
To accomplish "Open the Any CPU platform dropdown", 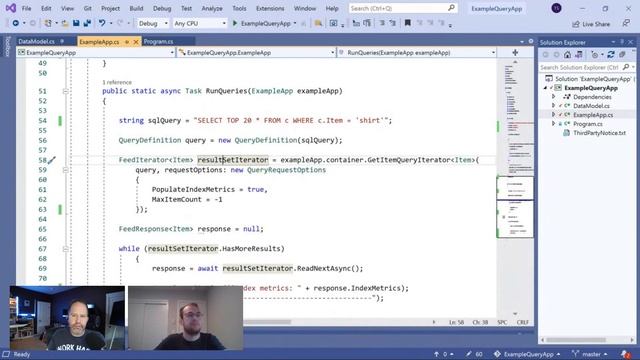I will coord(199,24).
